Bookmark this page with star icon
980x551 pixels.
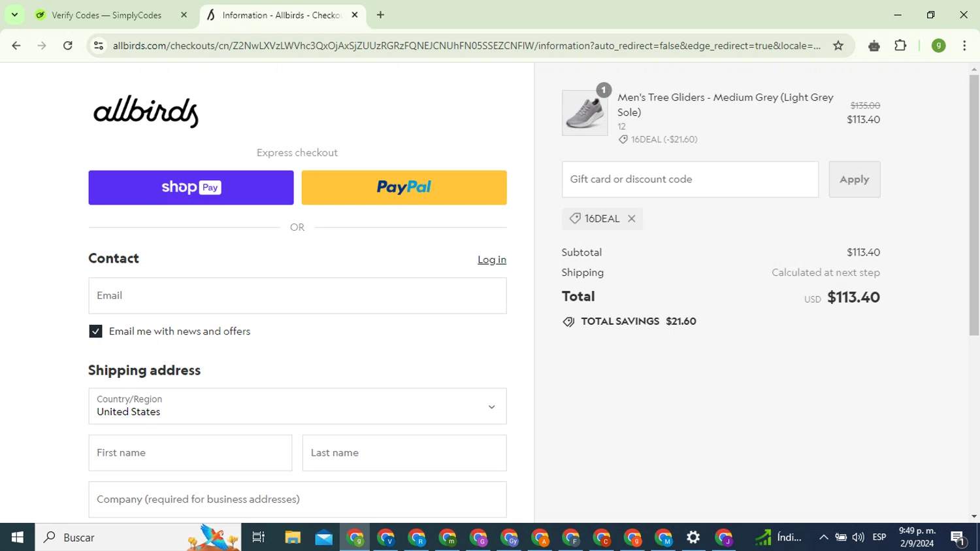[x=838, y=46]
